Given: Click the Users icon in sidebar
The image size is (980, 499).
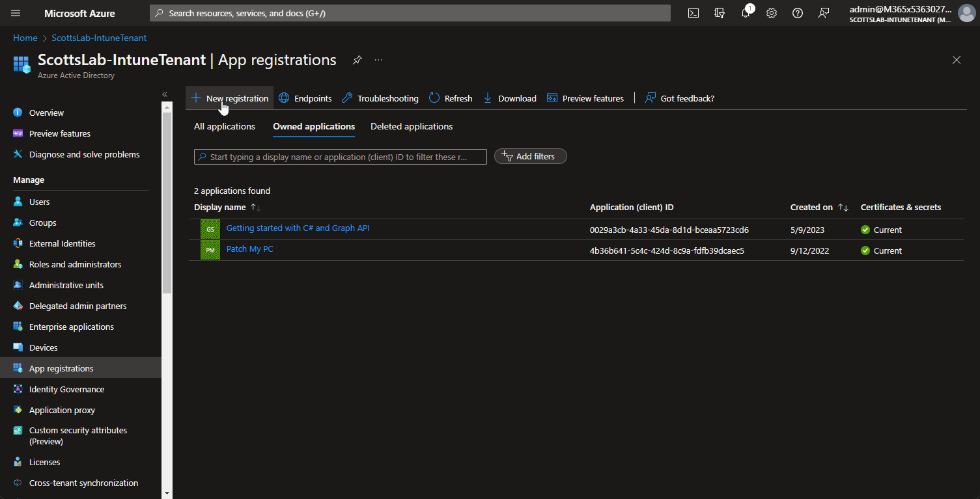Looking at the screenshot, I should click(x=18, y=202).
